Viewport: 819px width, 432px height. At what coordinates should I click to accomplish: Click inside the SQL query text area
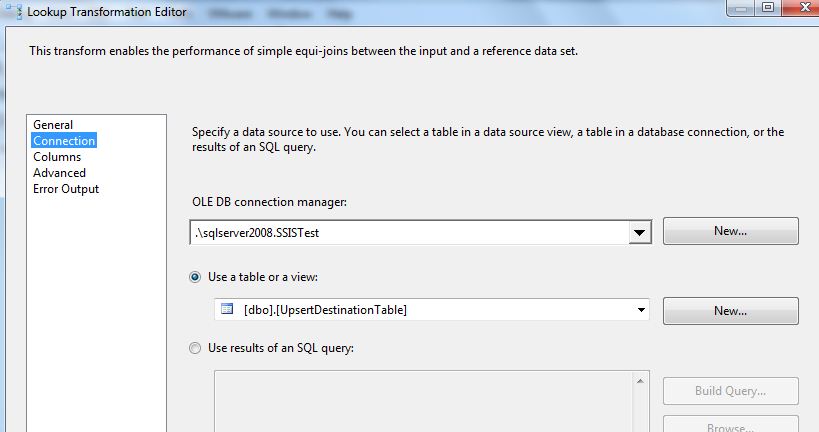(420, 400)
